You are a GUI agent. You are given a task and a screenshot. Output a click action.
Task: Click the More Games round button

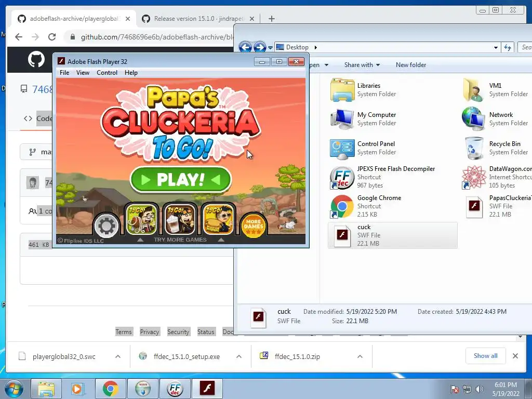253,225
